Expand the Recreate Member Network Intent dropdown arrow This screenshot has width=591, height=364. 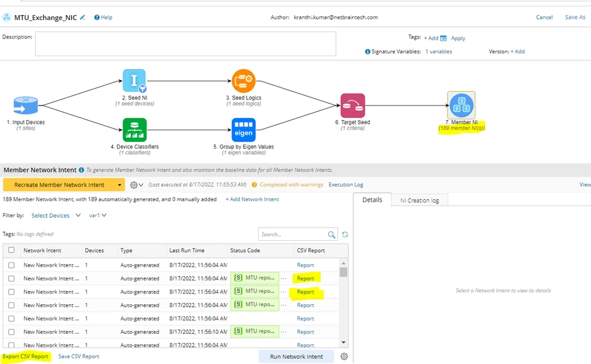point(119,185)
